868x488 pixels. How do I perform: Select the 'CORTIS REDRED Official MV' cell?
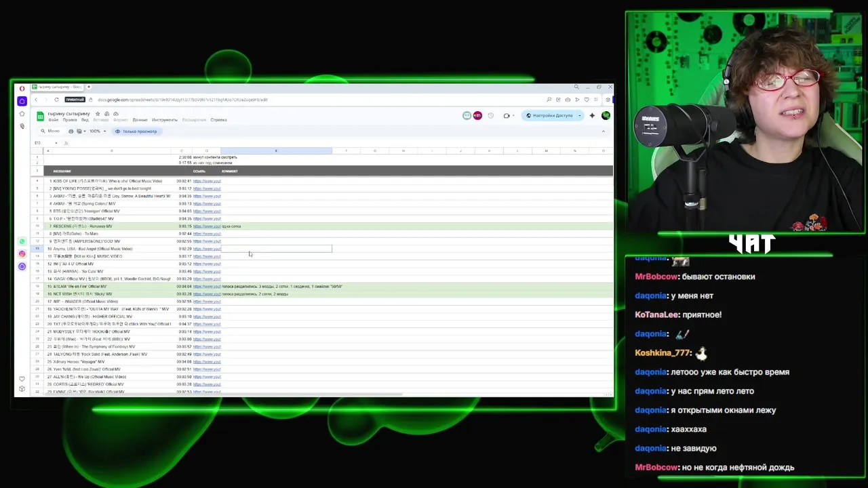click(112, 384)
